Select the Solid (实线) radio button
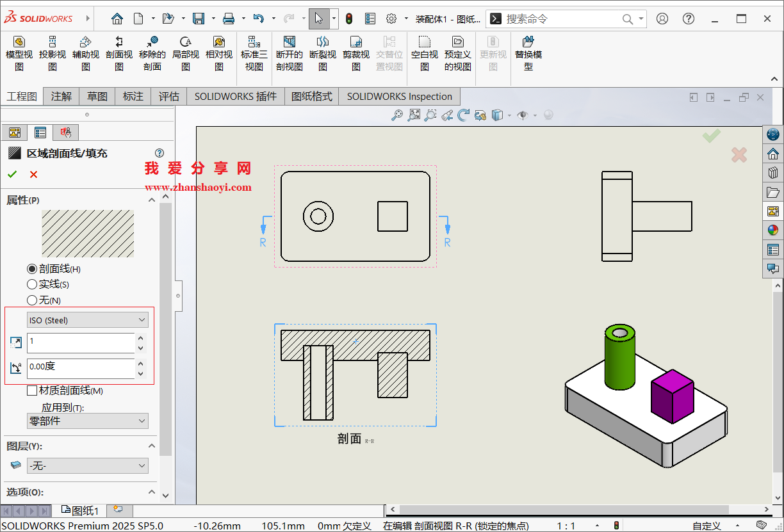784x532 pixels. click(x=32, y=284)
